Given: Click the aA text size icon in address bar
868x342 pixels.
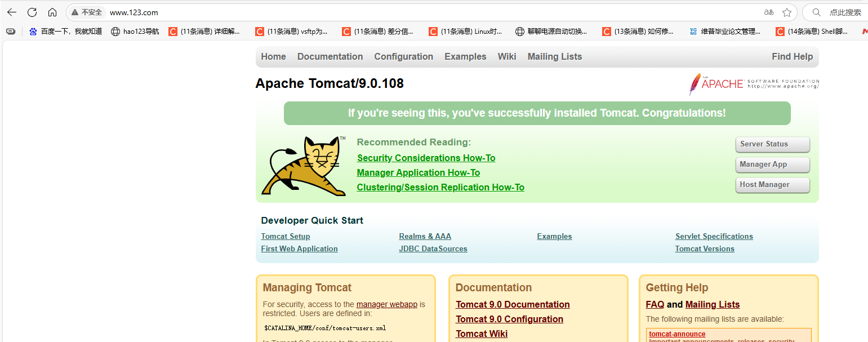Looking at the screenshot, I should tap(768, 11).
